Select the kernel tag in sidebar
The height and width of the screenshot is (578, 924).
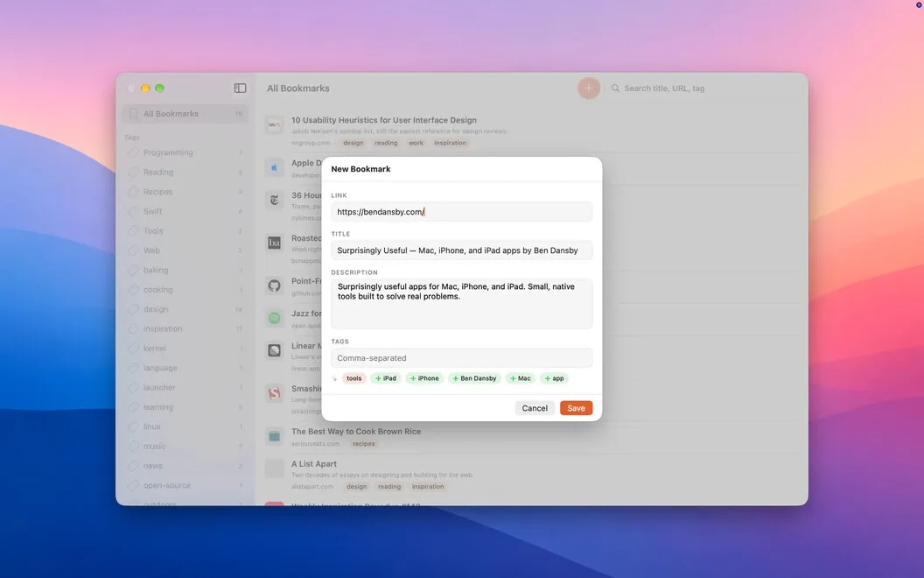tap(185, 348)
